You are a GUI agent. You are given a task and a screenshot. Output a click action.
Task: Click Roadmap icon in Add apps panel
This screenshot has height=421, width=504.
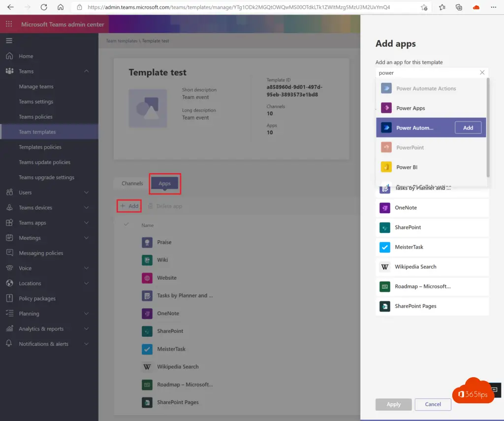(x=385, y=286)
